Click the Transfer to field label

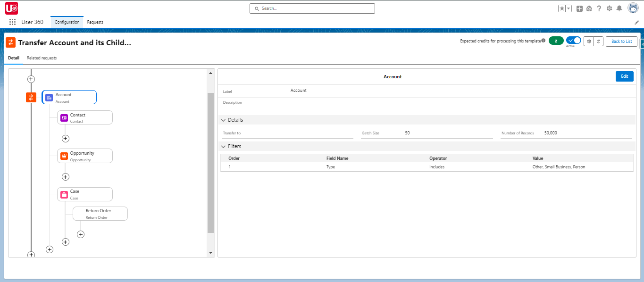(232, 133)
